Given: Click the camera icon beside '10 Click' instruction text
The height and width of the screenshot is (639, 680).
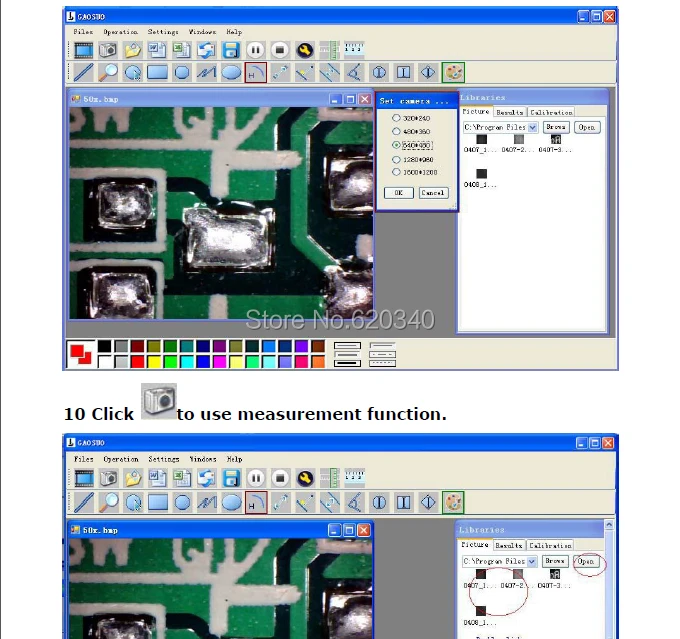Looking at the screenshot, I should (x=159, y=401).
